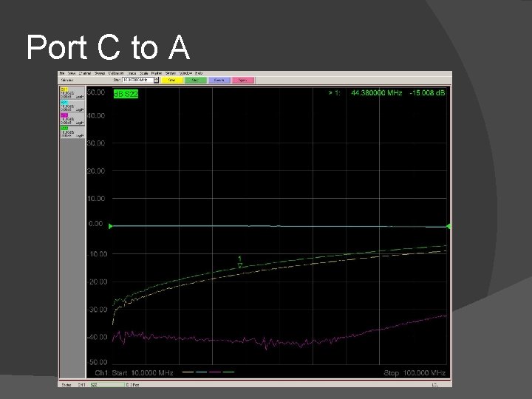
Task: Select the magenta S12 trace status box
Action: pos(72,119)
